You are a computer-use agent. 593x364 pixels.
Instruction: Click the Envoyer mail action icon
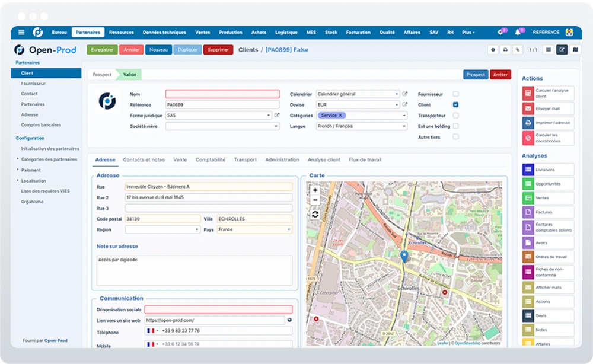528,108
